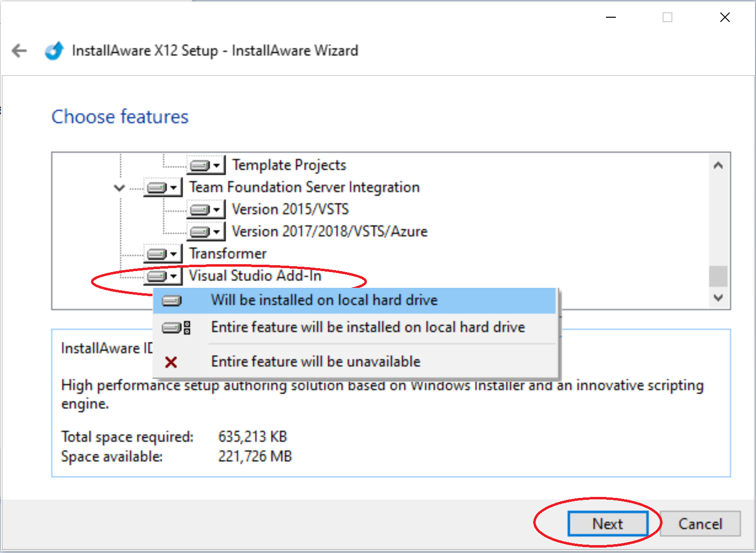This screenshot has width=756, height=553.
Task: Select Template Projects feature
Action: (289, 165)
